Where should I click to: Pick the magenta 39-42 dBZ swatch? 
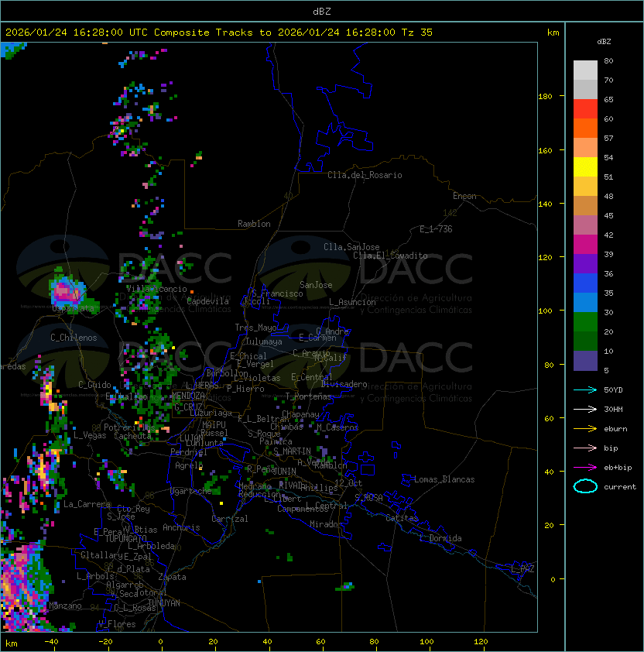click(x=585, y=244)
